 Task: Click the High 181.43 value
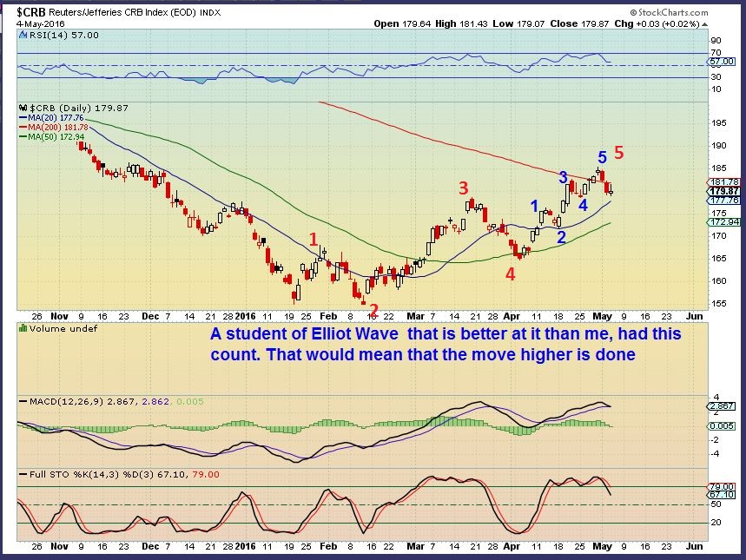461,23
